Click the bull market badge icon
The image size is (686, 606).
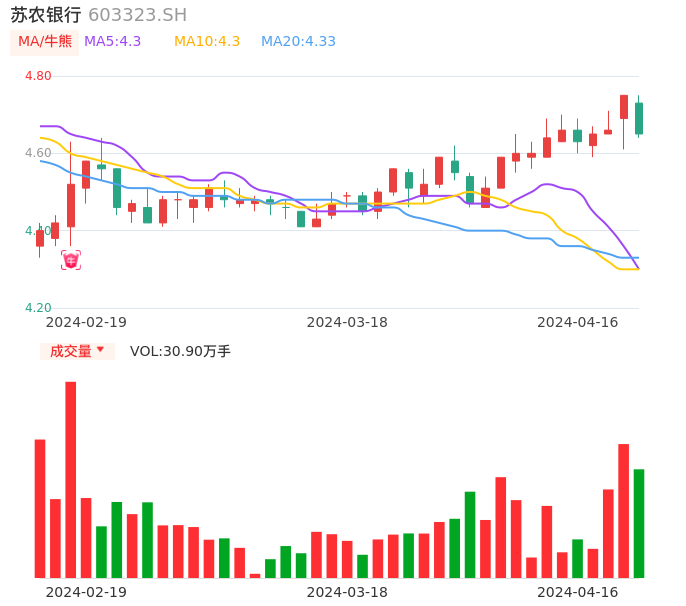(x=71, y=260)
